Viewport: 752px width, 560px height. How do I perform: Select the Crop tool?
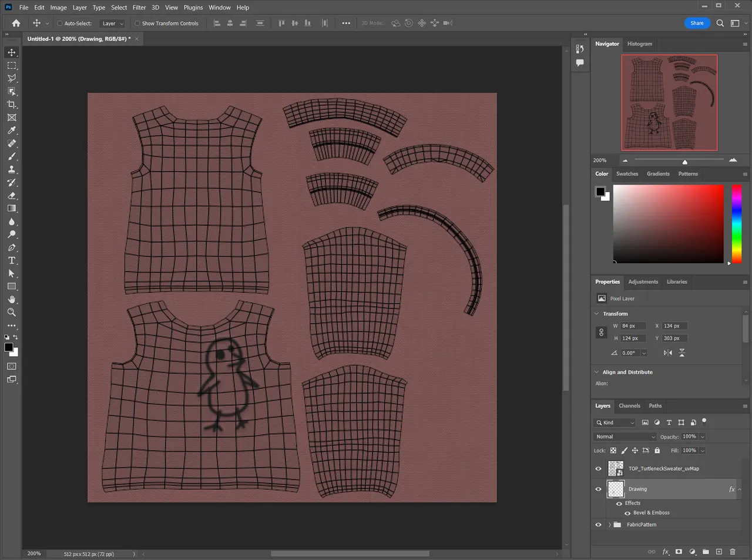point(12,104)
